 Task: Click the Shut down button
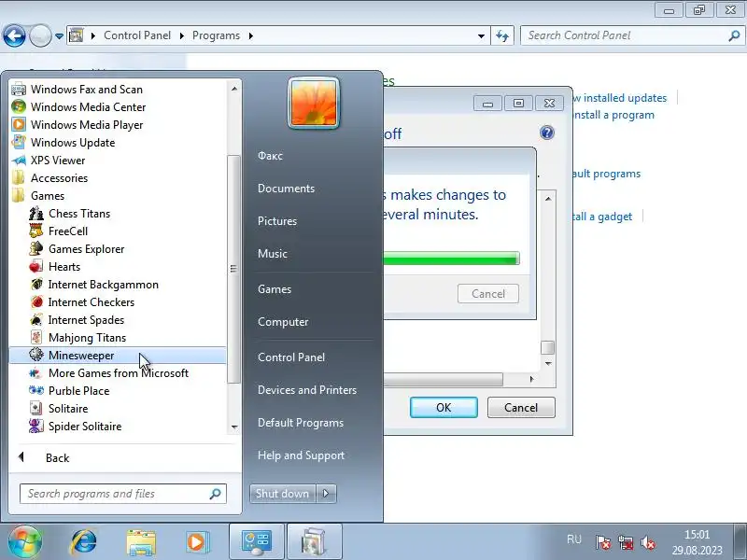283,494
